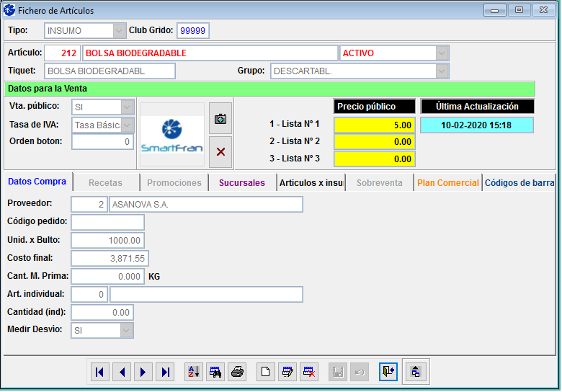Jump to the last record
Screen dimensions: 562x392
(x=166, y=372)
